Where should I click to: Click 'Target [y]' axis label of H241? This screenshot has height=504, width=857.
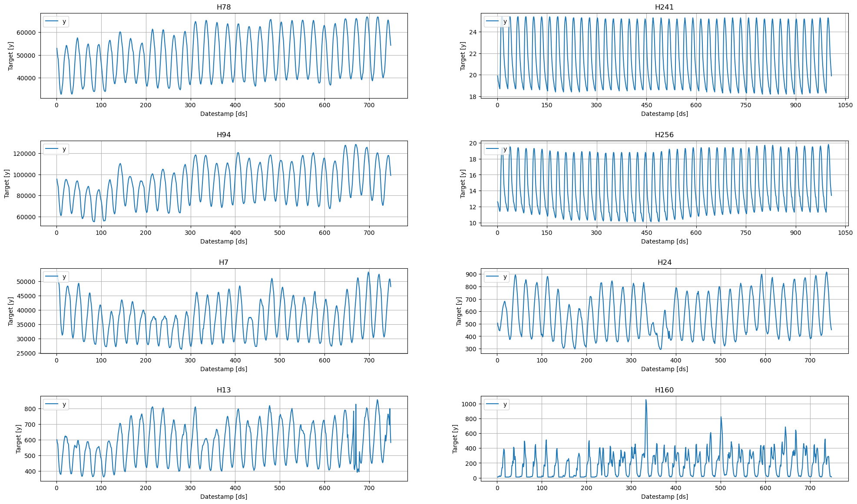(x=463, y=56)
